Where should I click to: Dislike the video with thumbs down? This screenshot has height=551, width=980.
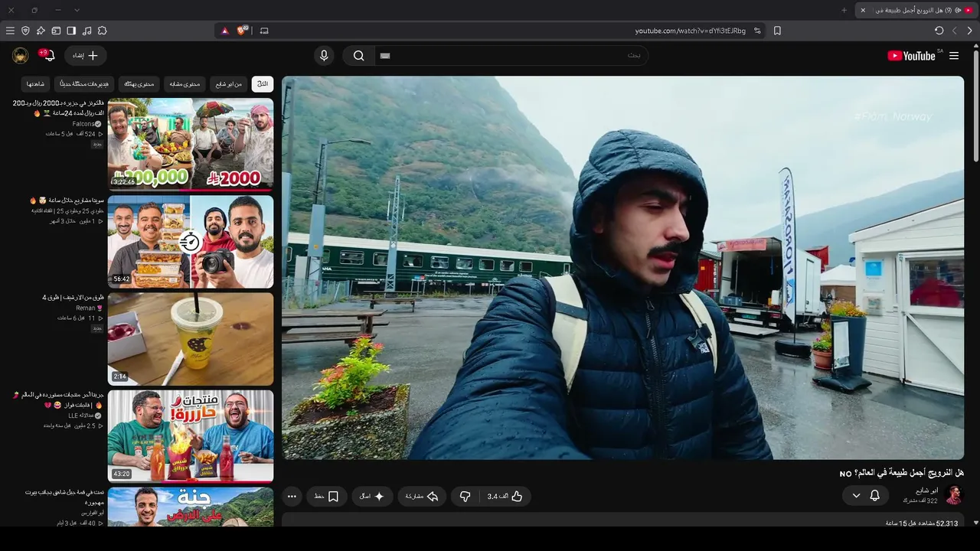(465, 497)
